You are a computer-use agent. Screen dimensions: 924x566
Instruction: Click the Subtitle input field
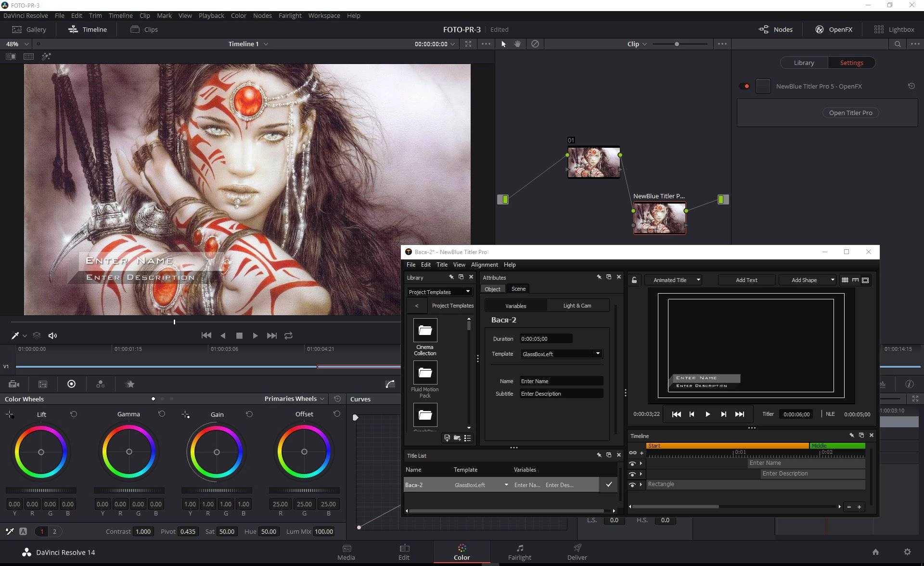561,394
